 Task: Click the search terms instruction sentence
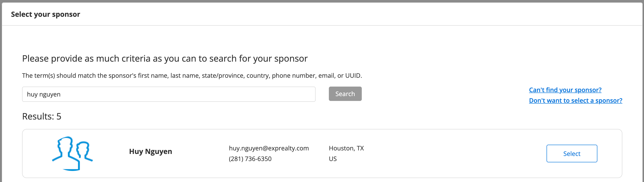(192, 76)
